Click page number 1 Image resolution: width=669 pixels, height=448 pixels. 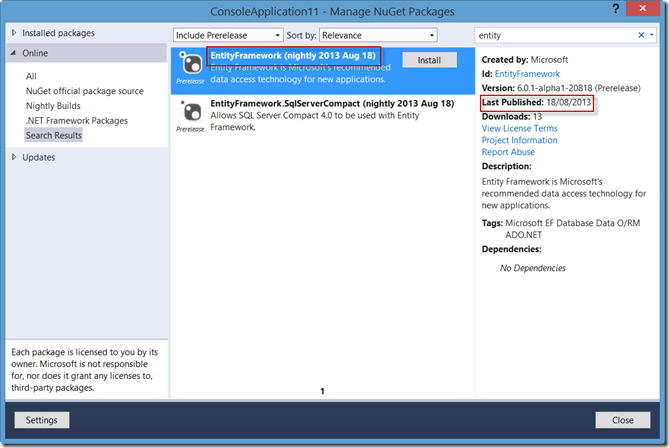pyautogui.click(x=323, y=391)
